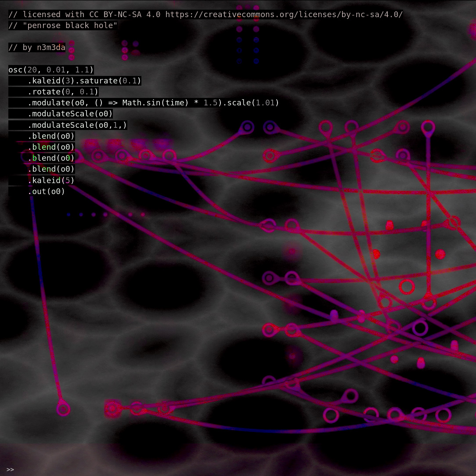Click the "penrose black hole" title comment

pyautogui.click(x=63, y=25)
